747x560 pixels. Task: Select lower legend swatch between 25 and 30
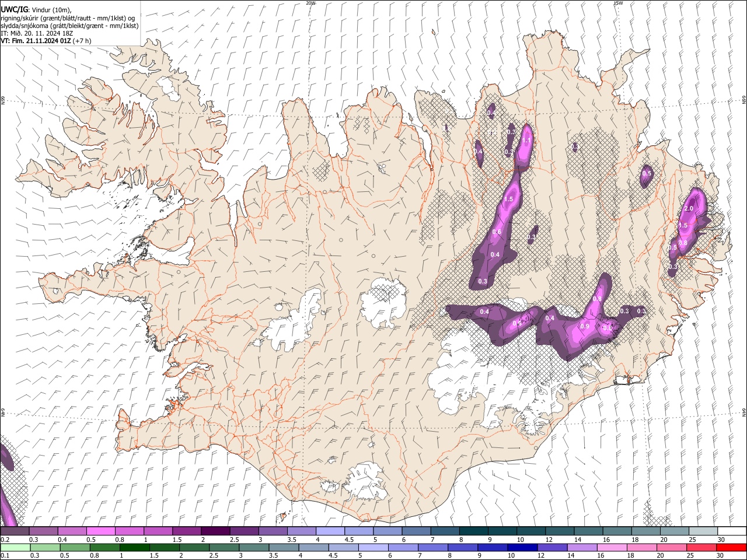pos(700,548)
